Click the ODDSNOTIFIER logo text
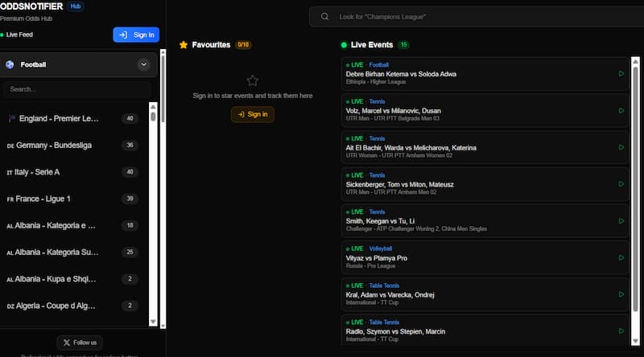 point(31,6)
